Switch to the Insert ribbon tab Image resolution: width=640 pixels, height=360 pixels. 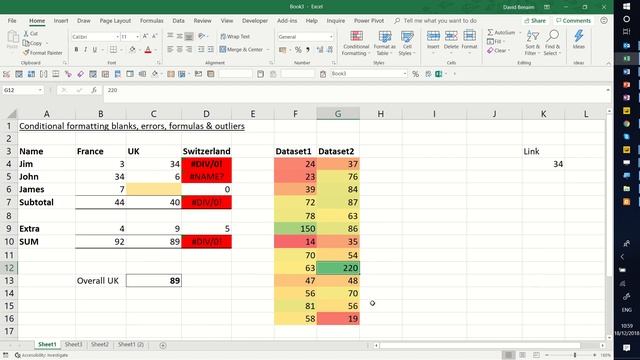(61, 20)
